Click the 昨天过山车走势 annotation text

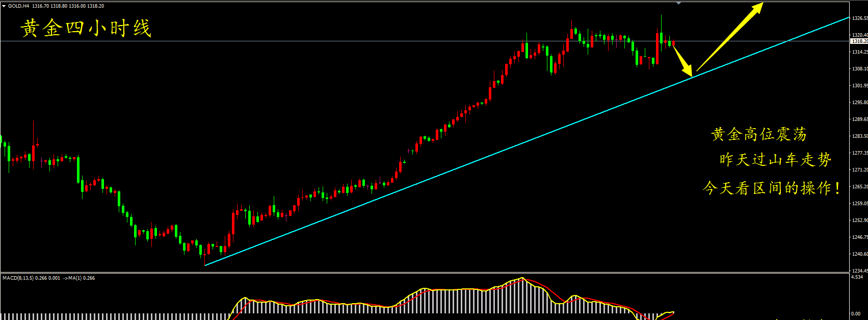tap(775, 160)
